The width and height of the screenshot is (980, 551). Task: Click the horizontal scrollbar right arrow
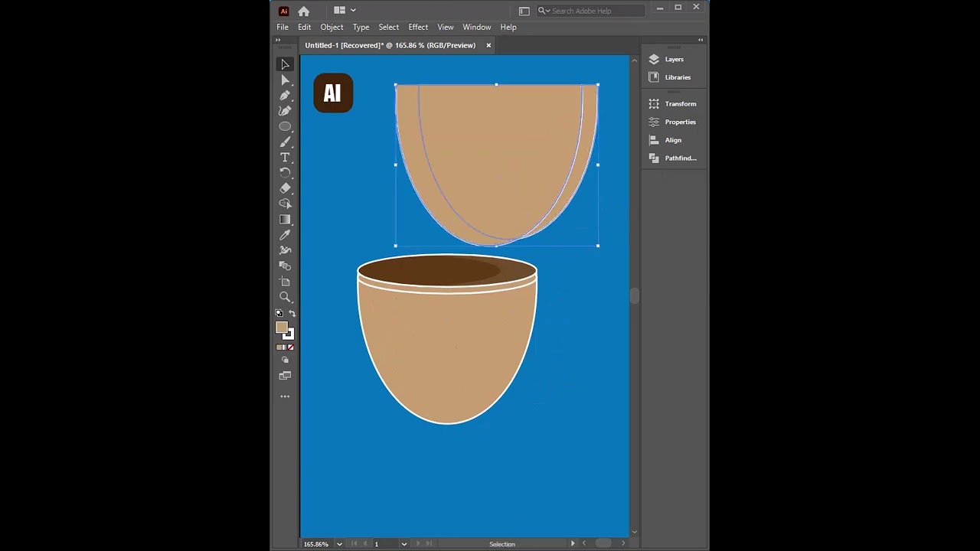623,543
